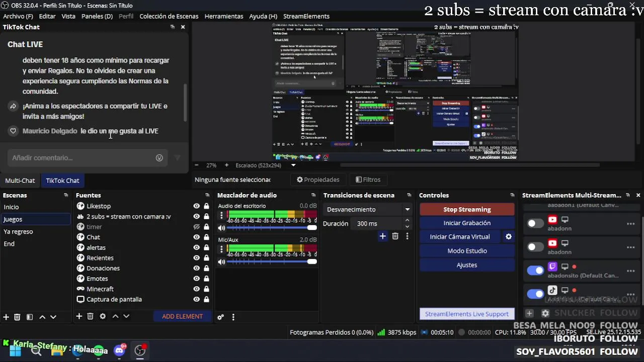Remove transition with trash icon
644x362 pixels.
pos(395,236)
